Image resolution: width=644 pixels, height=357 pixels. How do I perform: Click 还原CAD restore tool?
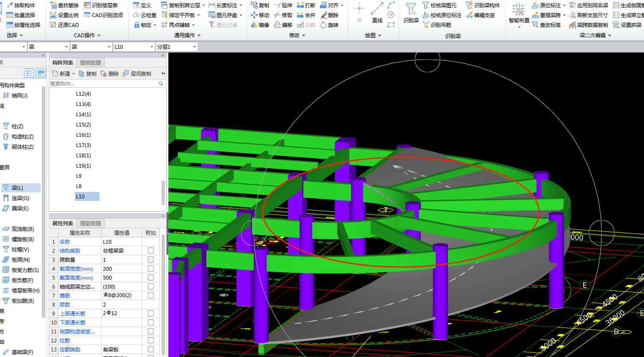coord(65,25)
